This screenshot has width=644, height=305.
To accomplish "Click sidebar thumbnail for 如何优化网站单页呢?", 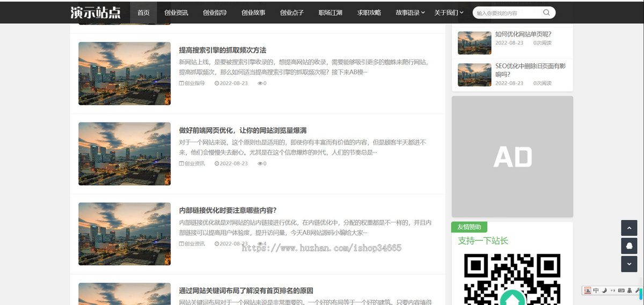I will tap(474, 43).
